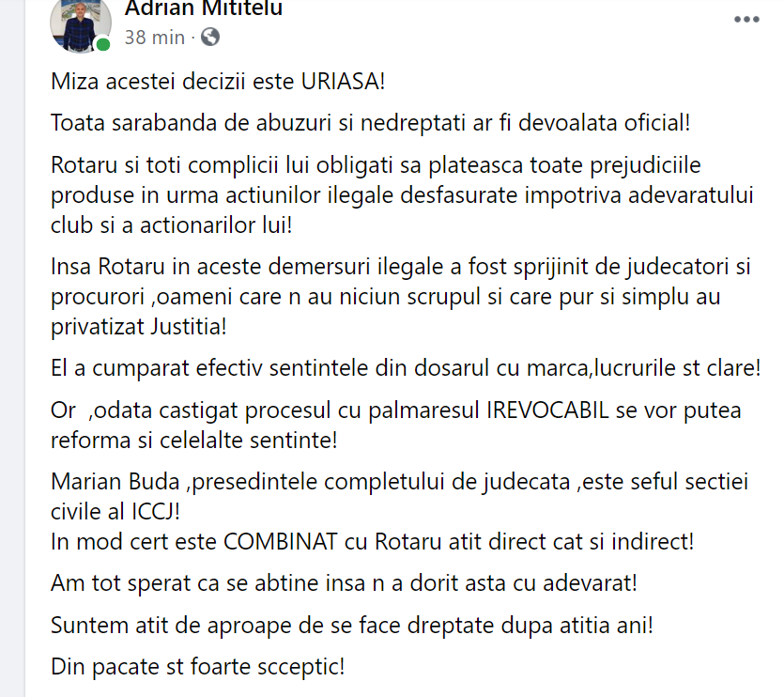
Task: Click the globe public-audience icon
Action: [210, 37]
